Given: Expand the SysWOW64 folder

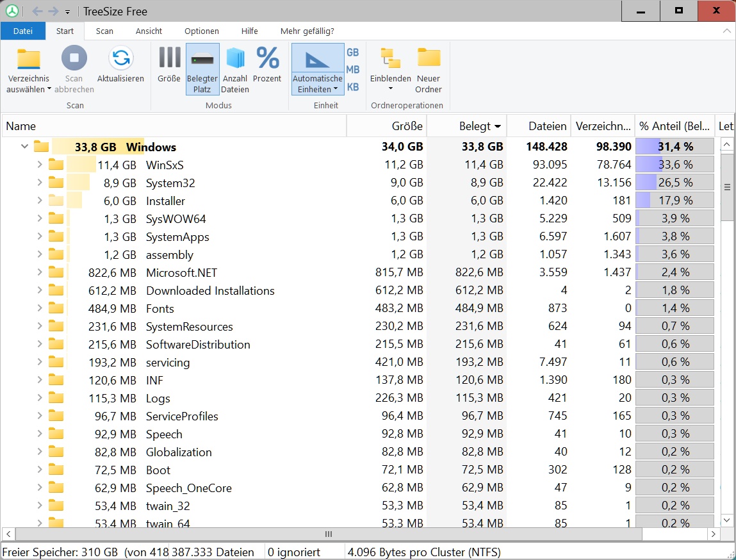Looking at the screenshot, I should click(x=40, y=218).
